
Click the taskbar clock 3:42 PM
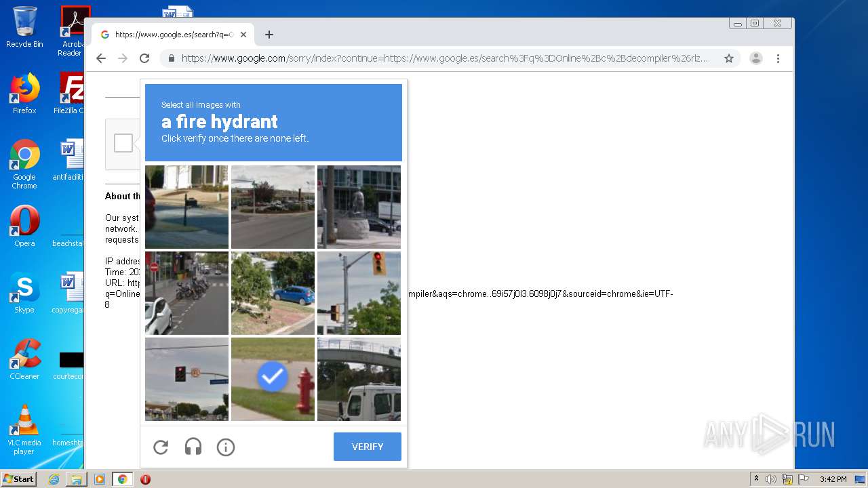[833, 479]
